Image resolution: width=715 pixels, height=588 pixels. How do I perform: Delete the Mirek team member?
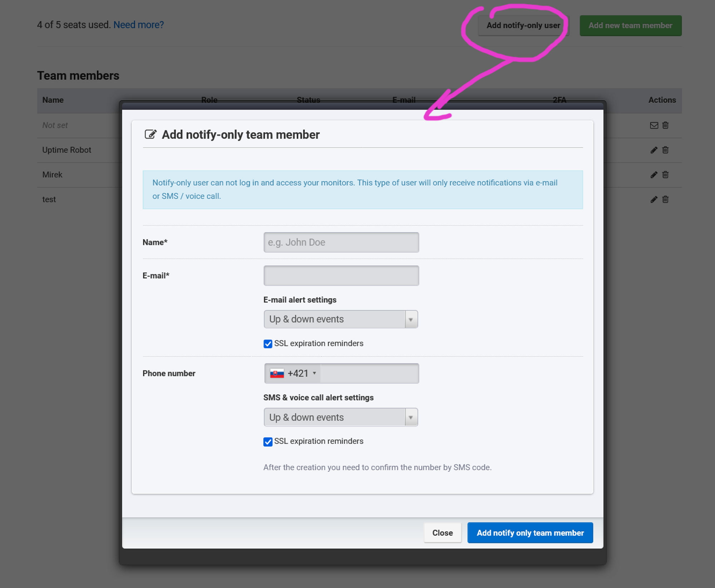coord(665,174)
